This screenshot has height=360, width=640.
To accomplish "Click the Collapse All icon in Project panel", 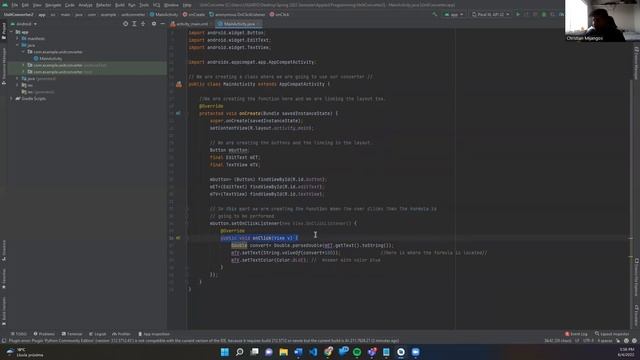I will pos(143,24).
